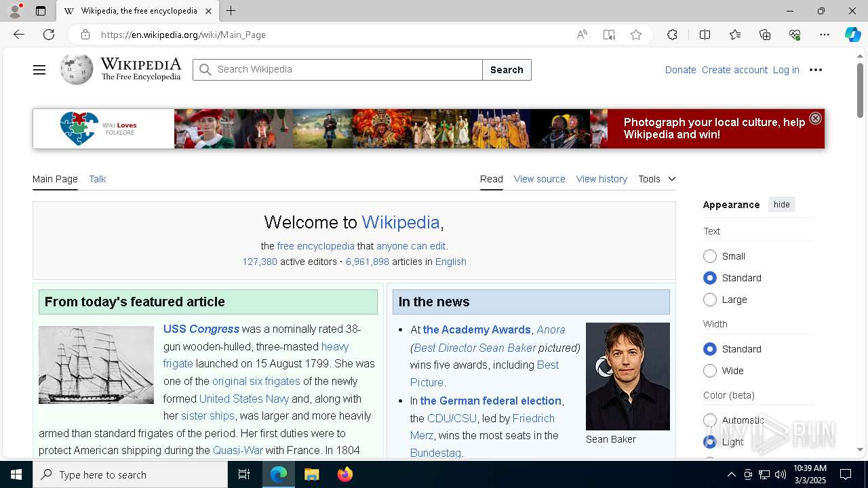Select Automatic color mode

[x=710, y=420]
